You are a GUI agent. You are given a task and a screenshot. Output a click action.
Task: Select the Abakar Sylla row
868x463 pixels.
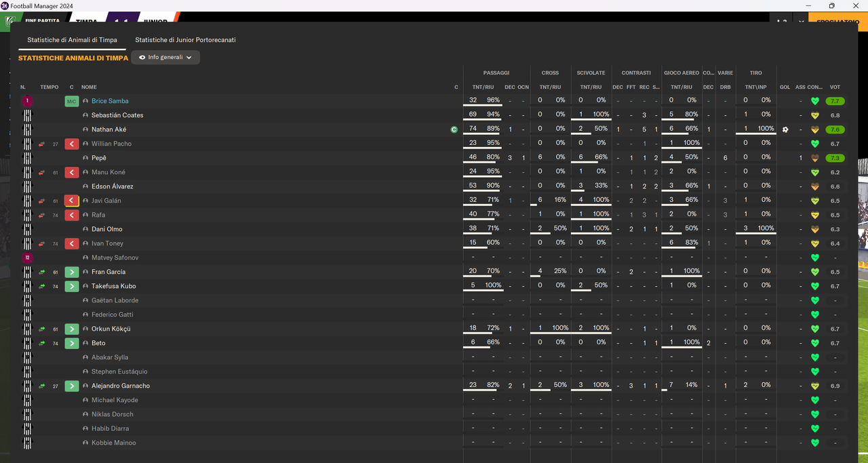434,357
